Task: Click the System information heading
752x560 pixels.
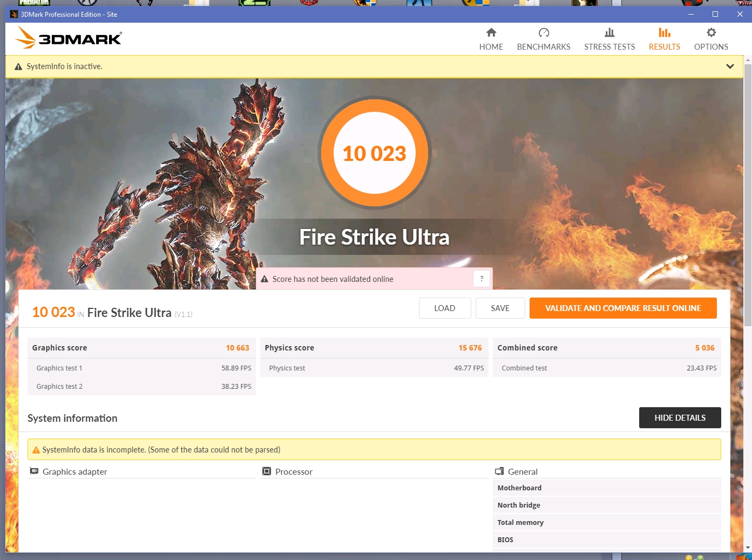Action: 72,418
